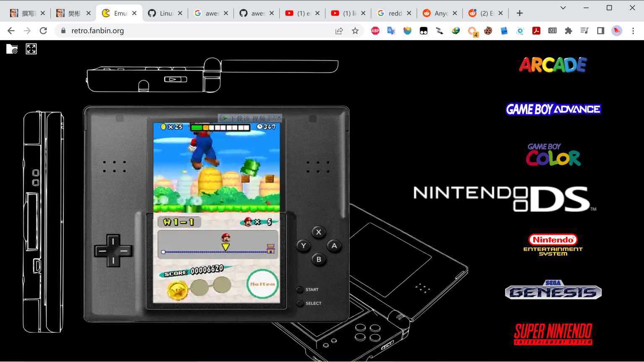Click the SELECT button on the DS
The height and width of the screenshot is (362, 644).
click(300, 303)
